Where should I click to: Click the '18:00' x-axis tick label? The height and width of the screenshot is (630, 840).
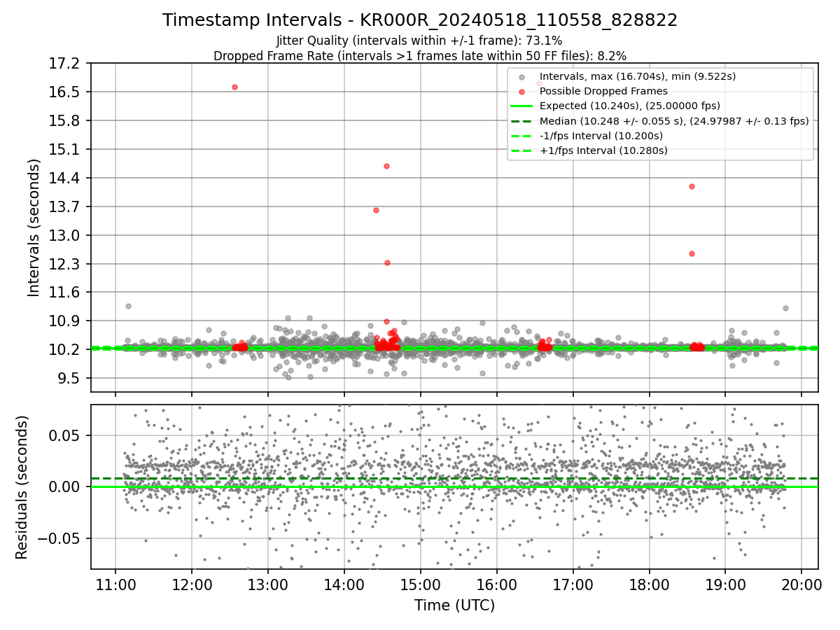[649, 586]
